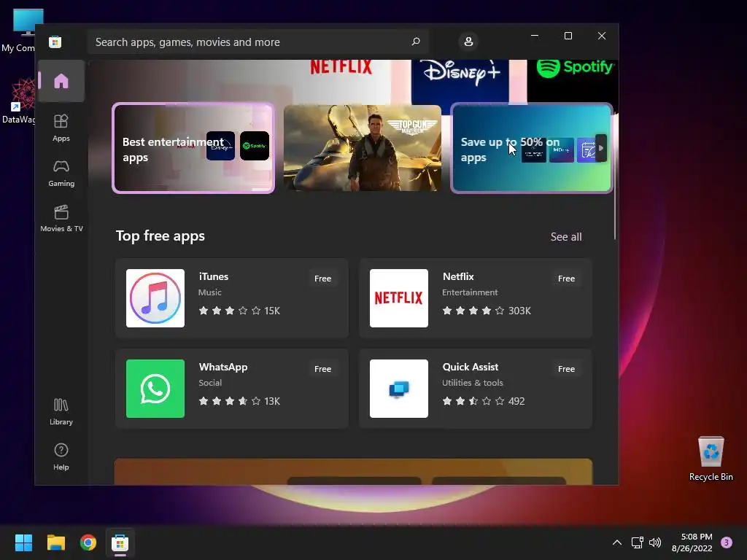Open the Apps section in sidebar
Screen dimensions: 747x560
click(x=61, y=128)
